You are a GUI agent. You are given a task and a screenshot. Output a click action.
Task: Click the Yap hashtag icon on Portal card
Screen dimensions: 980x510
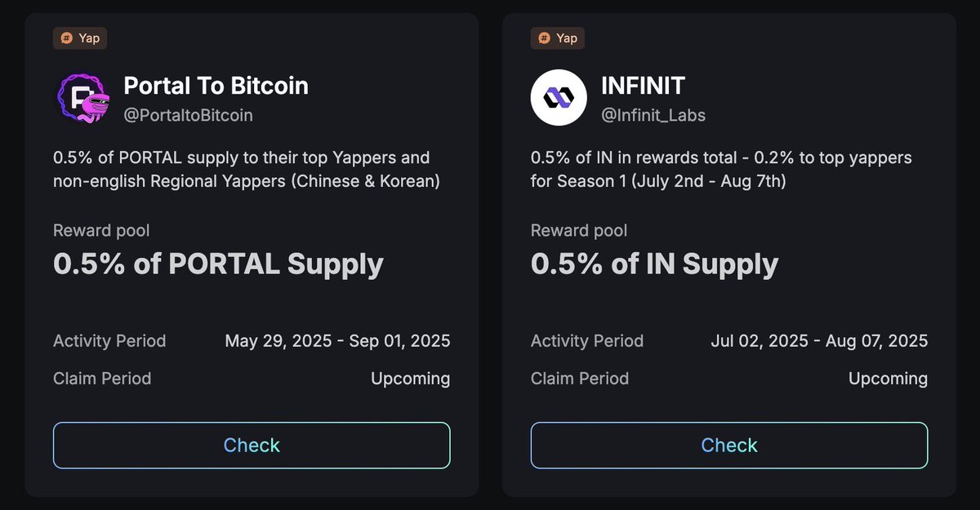point(68,38)
